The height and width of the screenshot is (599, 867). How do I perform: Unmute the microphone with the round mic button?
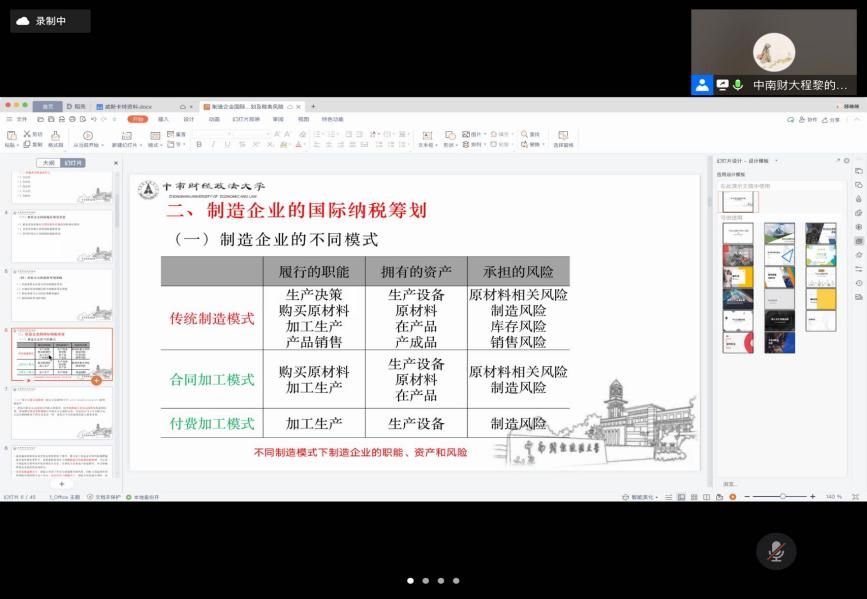point(776,551)
